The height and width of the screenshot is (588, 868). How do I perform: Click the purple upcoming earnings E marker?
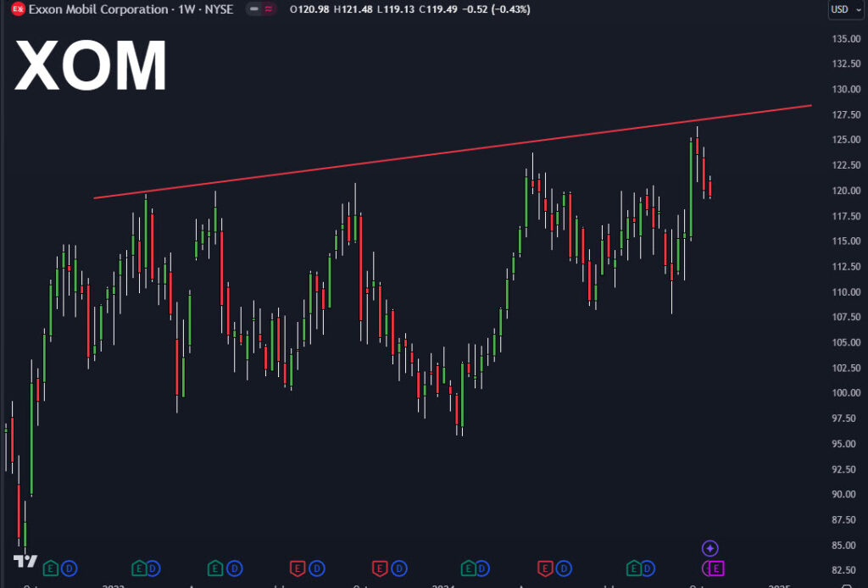[715, 568]
